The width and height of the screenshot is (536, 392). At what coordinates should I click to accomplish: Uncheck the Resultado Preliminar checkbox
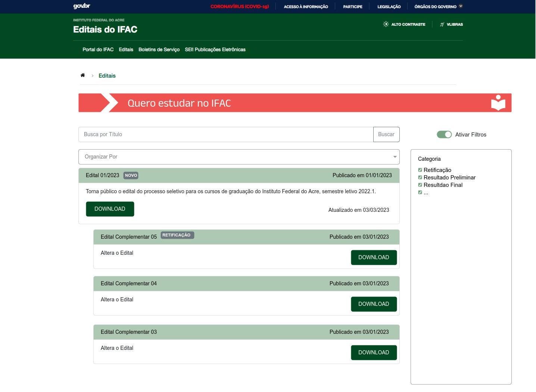[420, 178]
